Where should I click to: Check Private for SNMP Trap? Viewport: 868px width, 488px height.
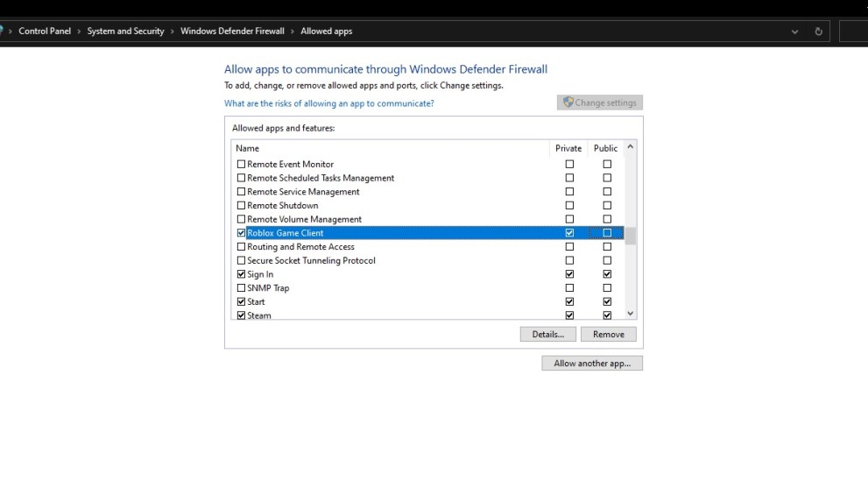tap(569, 288)
